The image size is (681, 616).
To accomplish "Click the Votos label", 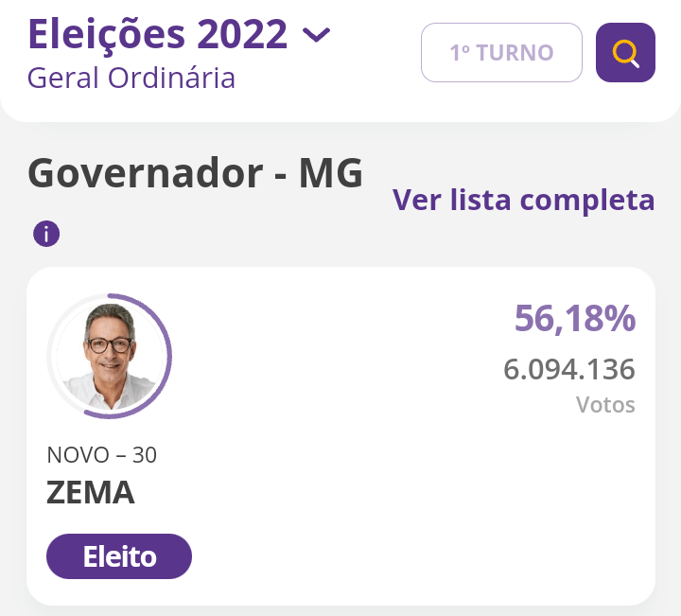I will [605, 405].
